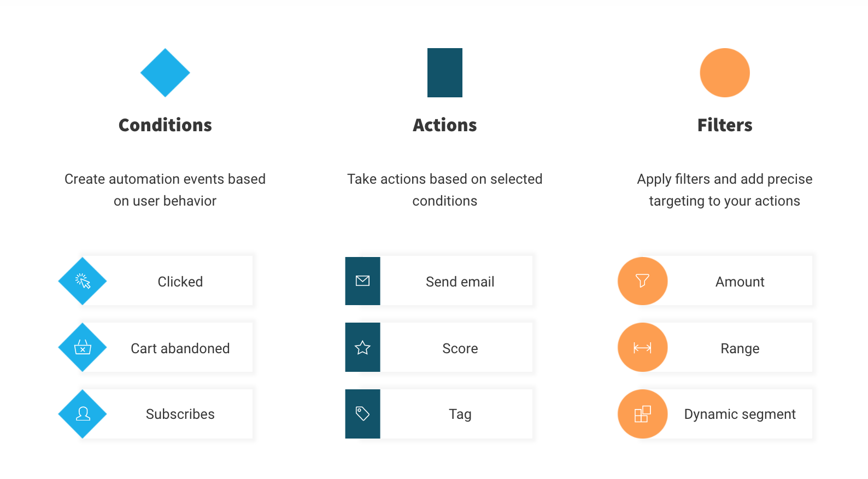The image size is (868, 479).
Task: Choose the Dynamic segment filter label
Action: 740,414
